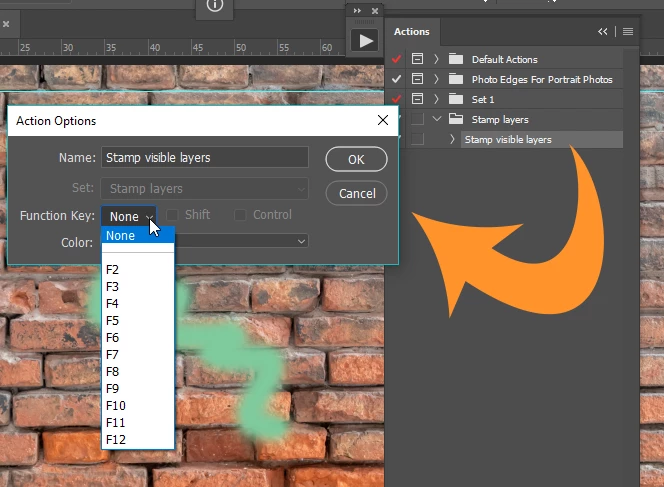Enable the Shift checkbox
The height and width of the screenshot is (487, 664).
coord(172,215)
